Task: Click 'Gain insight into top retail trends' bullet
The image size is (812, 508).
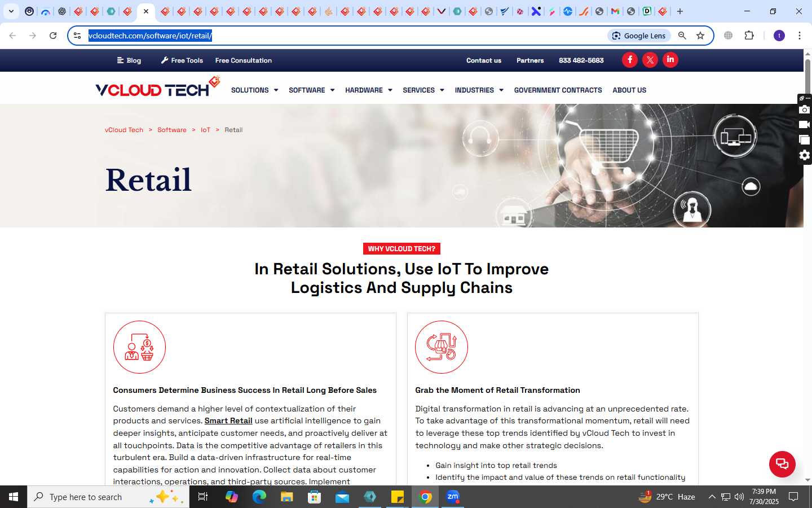Action: (496, 465)
